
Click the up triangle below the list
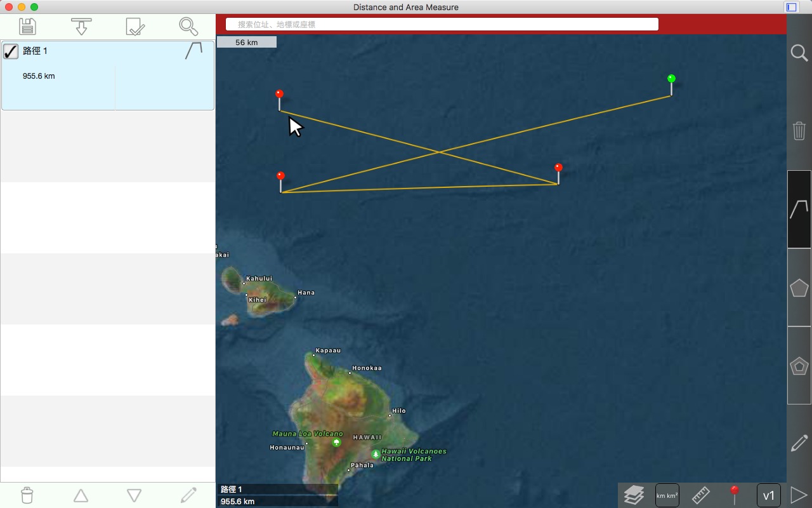[81, 495]
